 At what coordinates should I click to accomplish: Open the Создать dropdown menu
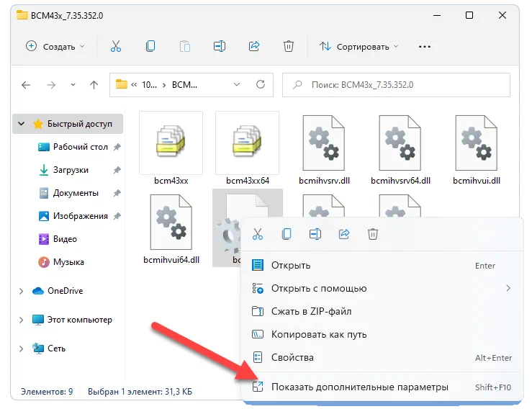point(55,47)
